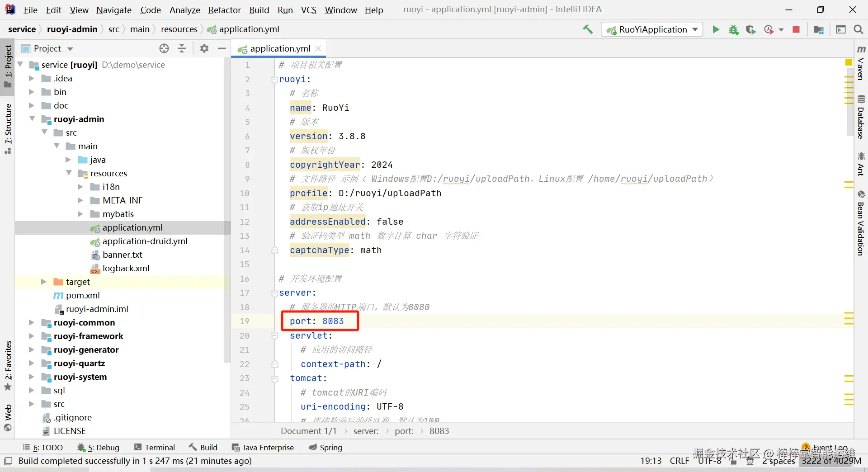
Task: Stop the running application with red square
Action: [796, 29]
